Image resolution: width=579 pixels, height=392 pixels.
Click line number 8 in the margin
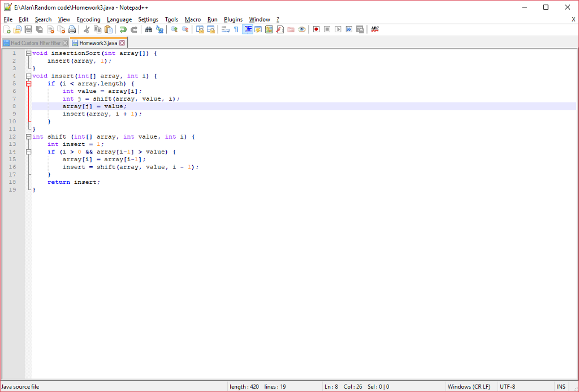14,106
